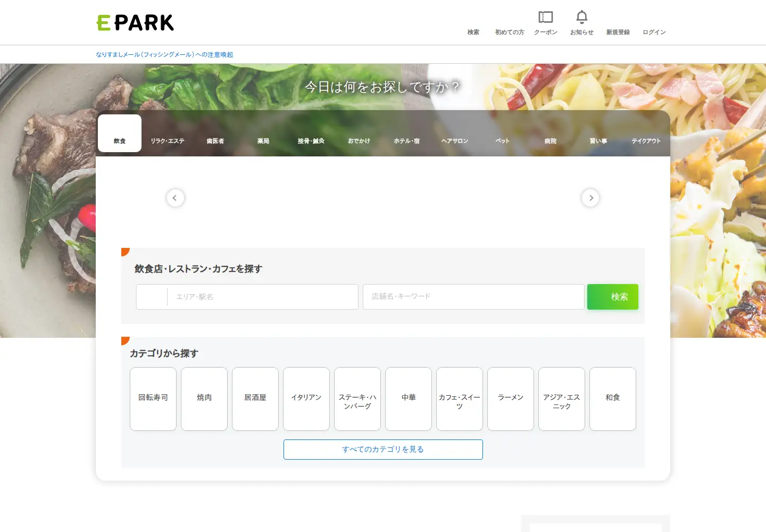The width and height of the screenshot is (766, 532).
Task: Switch to the テイクアウト tab
Action: [646, 134]
